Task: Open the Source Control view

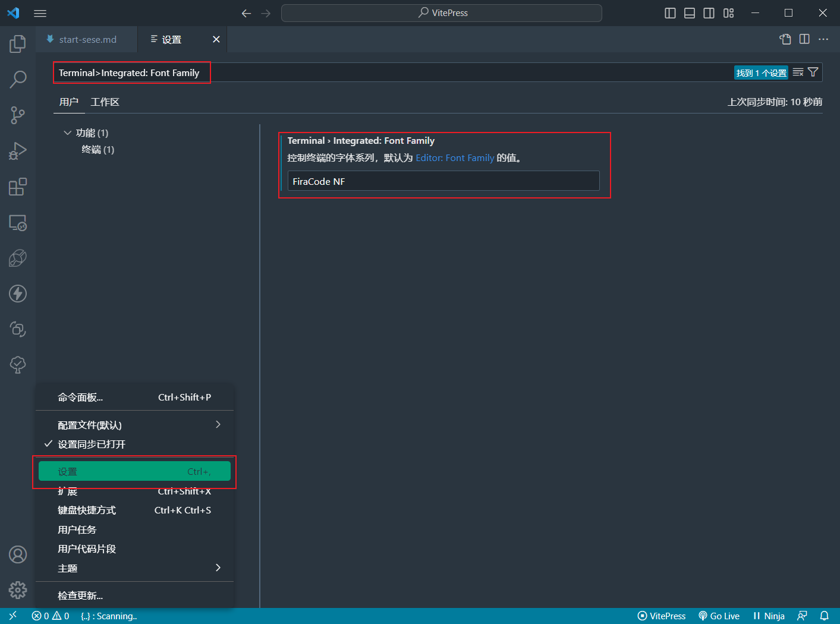Action: point(18,115)
